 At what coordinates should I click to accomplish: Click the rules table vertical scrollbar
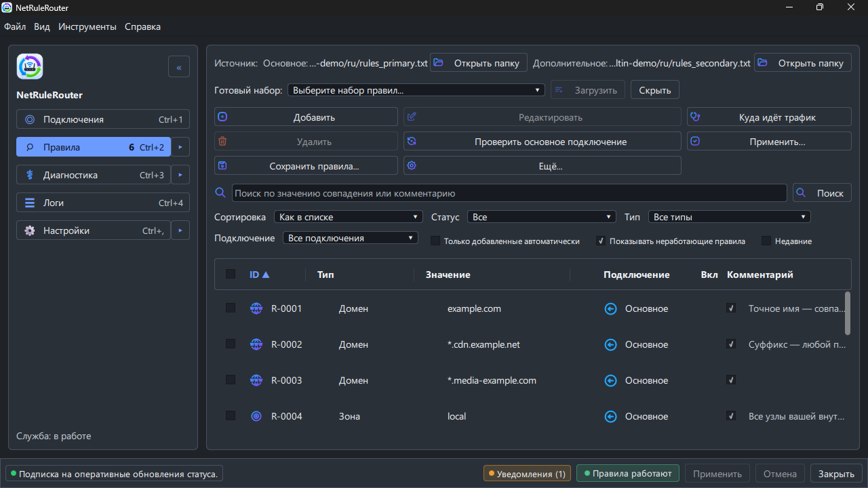(848, 312)
